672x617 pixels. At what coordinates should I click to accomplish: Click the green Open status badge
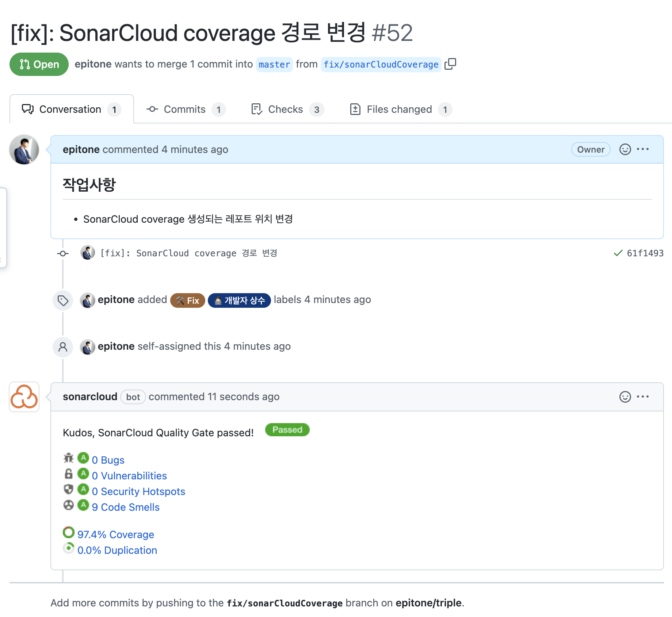pos(39,64)
